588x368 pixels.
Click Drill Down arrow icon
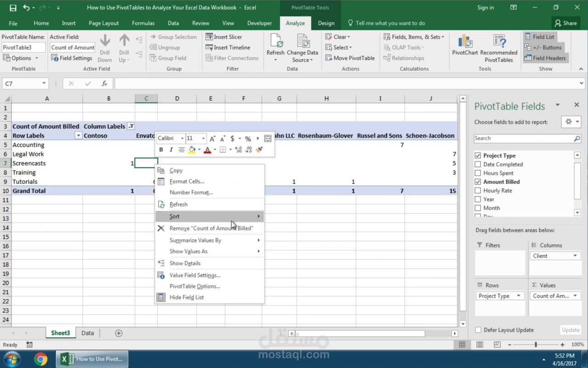(105, 41)
